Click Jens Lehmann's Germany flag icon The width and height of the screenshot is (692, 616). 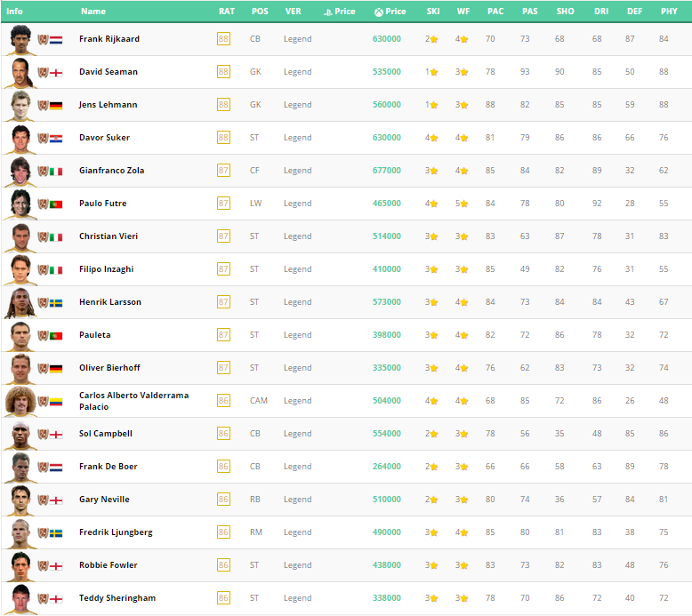pos(56,106)
